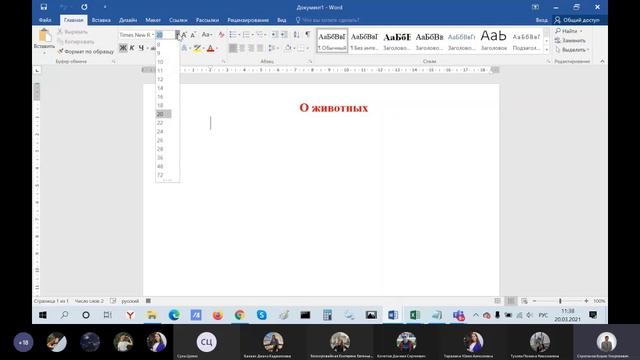This screenshot has height=360, width=640.
Task: Click the Multilevel list icon
Action: coord(260,35)
